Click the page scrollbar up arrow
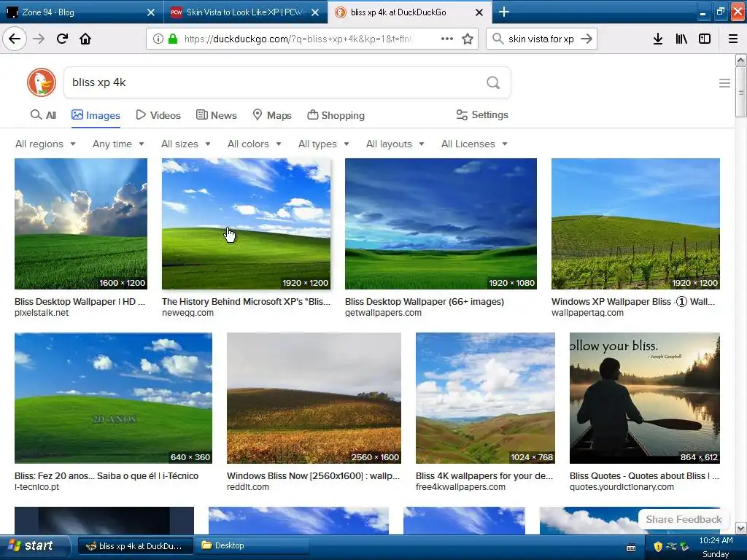This screenshot has height=560, width=747. [741, 61]
